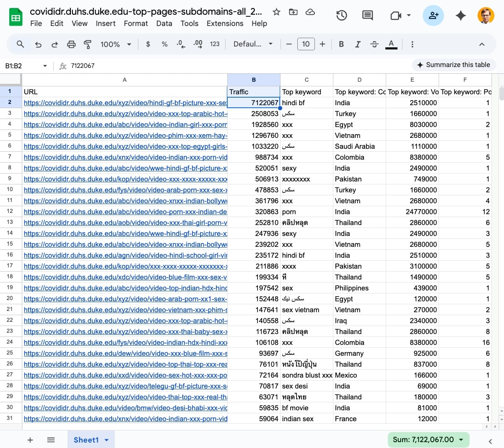Star the spreadsheet as favorite
Viewport: 504px width, 448px height.
pos(276,13)
